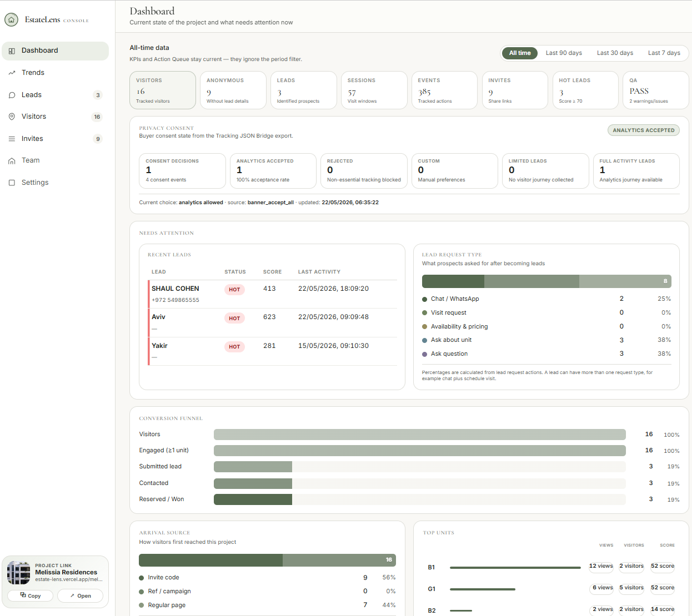Select the Leads KPI card
The height and width of the screenshot is (616, 692).
(304, 90)
